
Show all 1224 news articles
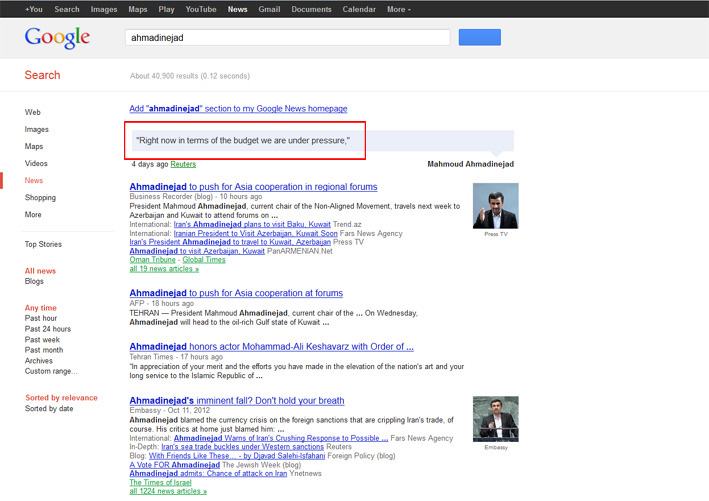pyautogui.click(x=168, y=491)
